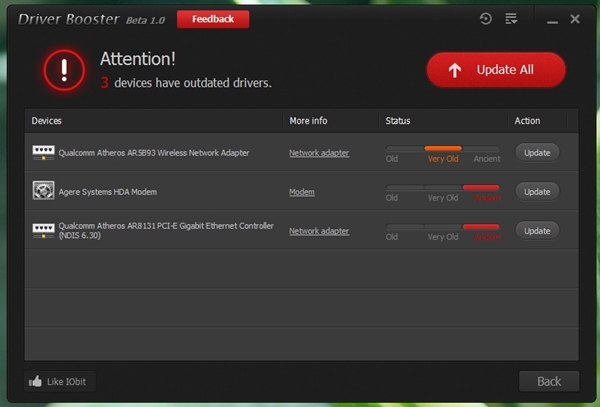Update the AR5B93 Wireless Network Adapter driver
This screenshot has width=600, height=407.
(537, 153)
